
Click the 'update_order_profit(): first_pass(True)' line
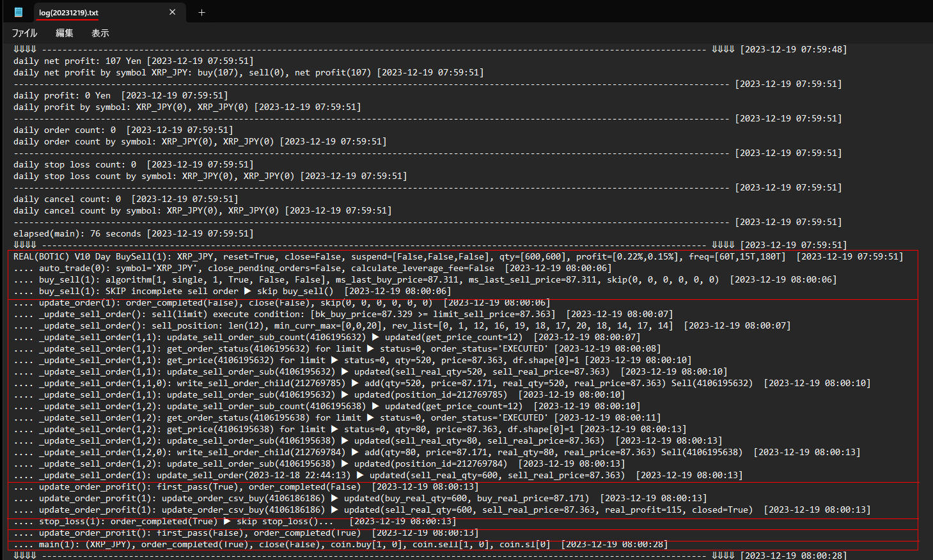[x=246, y=486]
